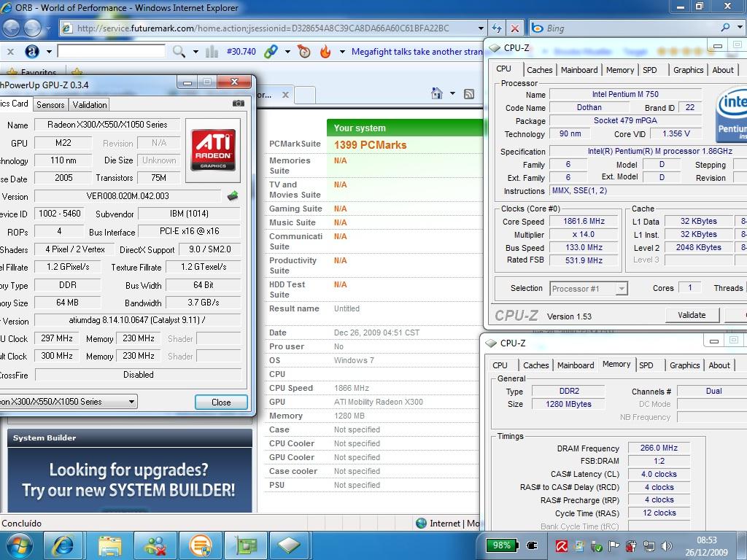Open the address bar history dropdown

coord(480,28)
